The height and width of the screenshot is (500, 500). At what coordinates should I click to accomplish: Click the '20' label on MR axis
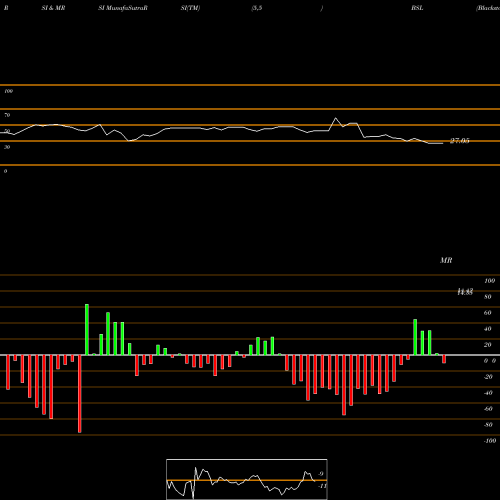[x=488, y=345]
